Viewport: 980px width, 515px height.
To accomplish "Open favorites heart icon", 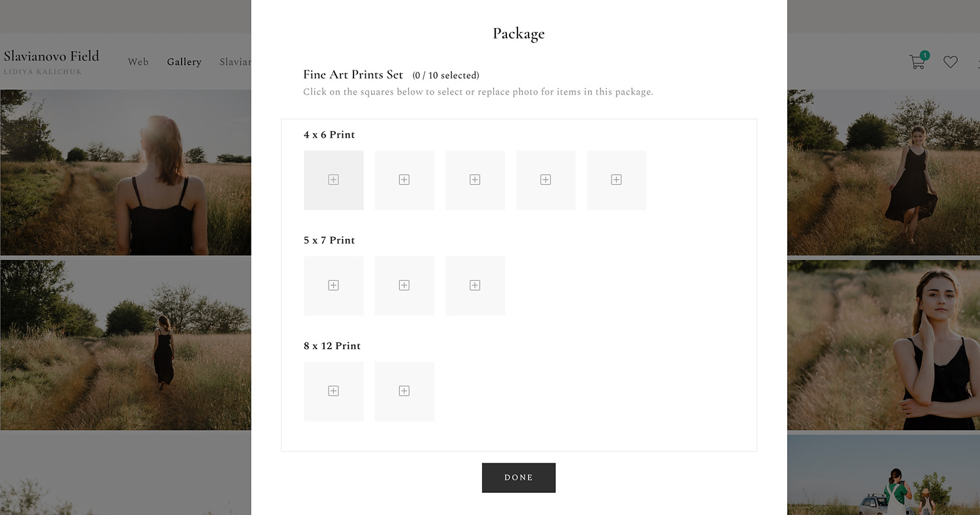I will [x=951, y=62].
